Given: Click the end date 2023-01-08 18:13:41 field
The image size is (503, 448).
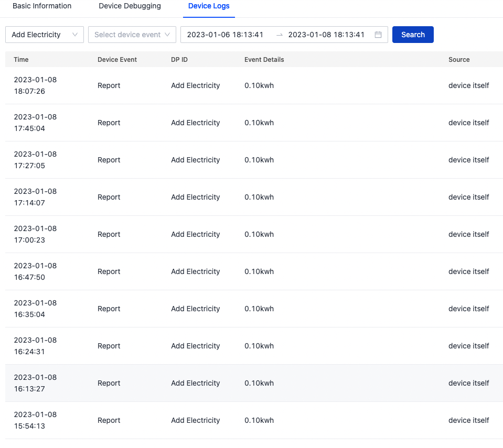Looking at the screenshot, I should pos(326,35).
